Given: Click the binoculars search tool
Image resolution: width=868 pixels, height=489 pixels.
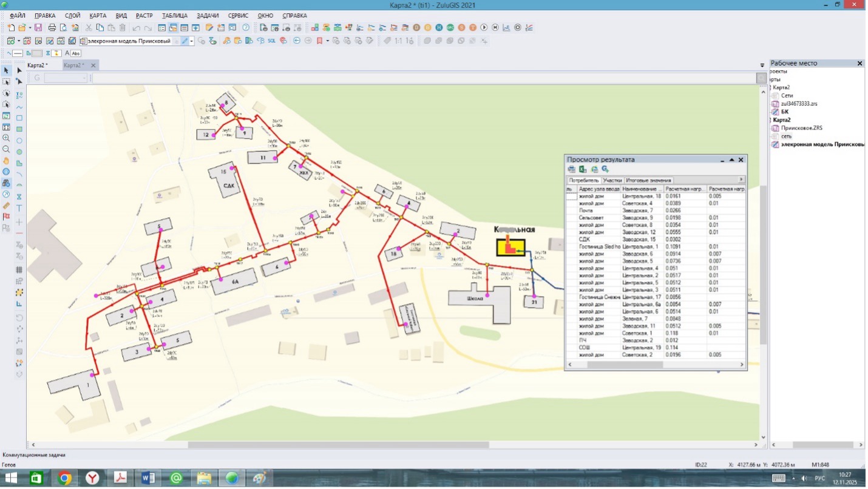Looking at the screenshot, I should [7, 183].
